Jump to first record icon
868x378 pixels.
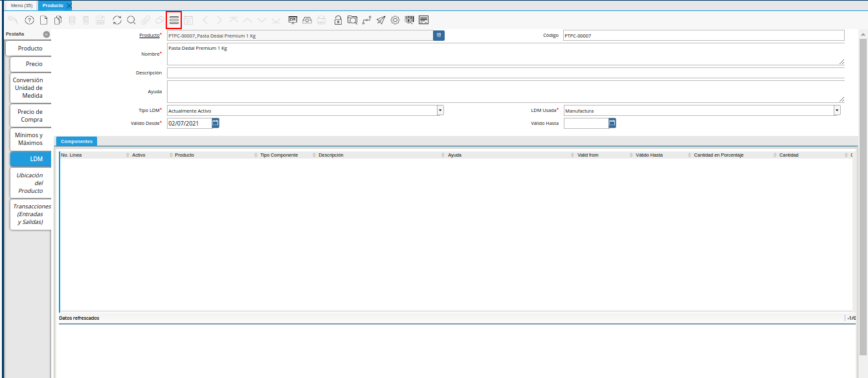coord(233,20)
